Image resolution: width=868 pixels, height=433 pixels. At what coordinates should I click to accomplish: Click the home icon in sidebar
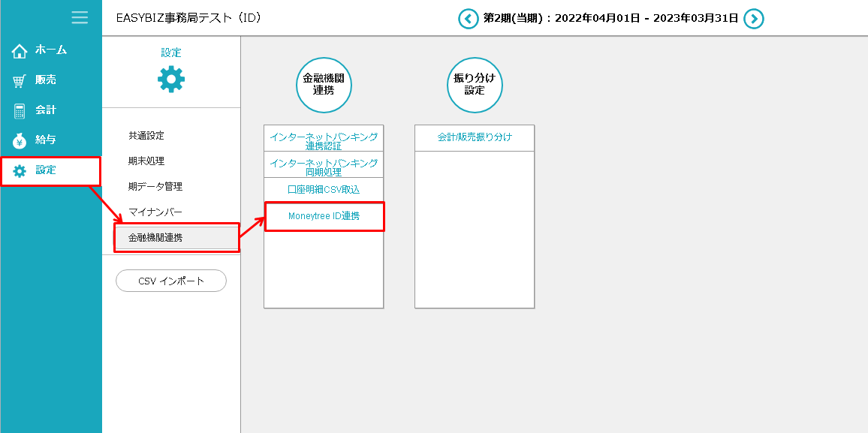(x=20, y=51)
